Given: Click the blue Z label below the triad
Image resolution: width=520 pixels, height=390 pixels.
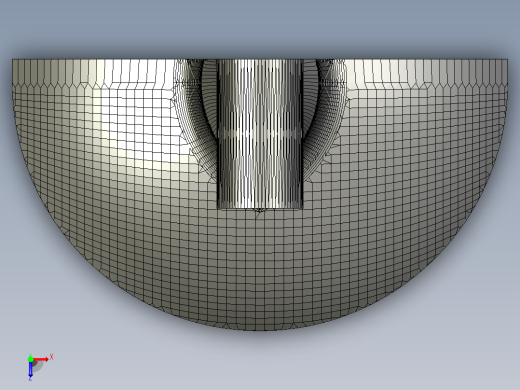Looking at the screenshot, I should [x=30, y=379].
